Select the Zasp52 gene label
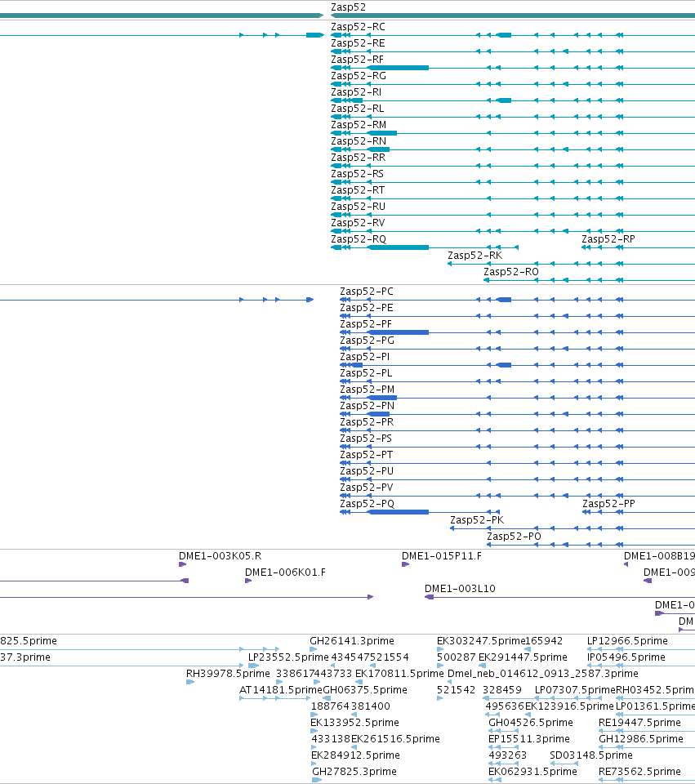Screen dimensions: 695x784 point(348,7)
